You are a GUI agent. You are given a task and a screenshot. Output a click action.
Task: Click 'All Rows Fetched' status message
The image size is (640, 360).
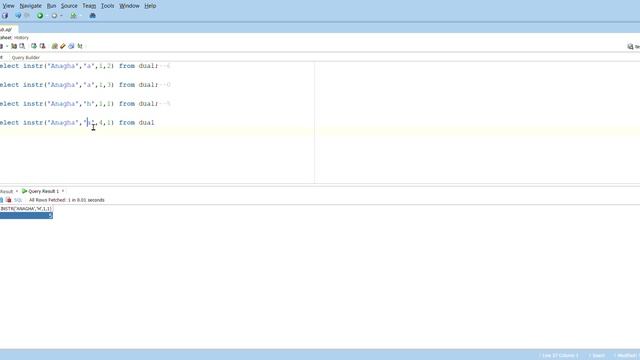(67, 200)
